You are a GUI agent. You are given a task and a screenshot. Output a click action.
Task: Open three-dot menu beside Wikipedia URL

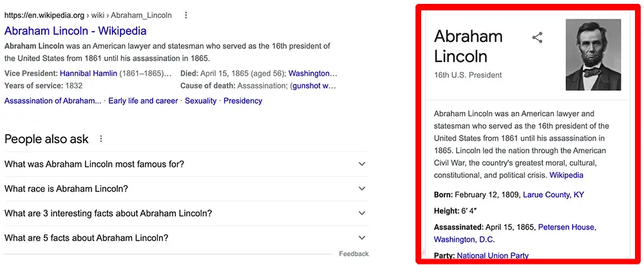tap(185, 15)
